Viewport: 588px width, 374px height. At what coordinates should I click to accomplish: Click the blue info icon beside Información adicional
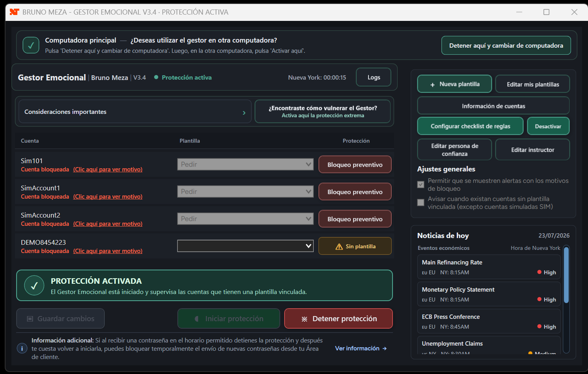22,348
